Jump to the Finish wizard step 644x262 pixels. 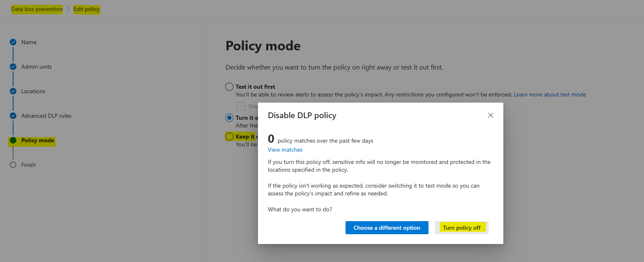coord(28,165)
